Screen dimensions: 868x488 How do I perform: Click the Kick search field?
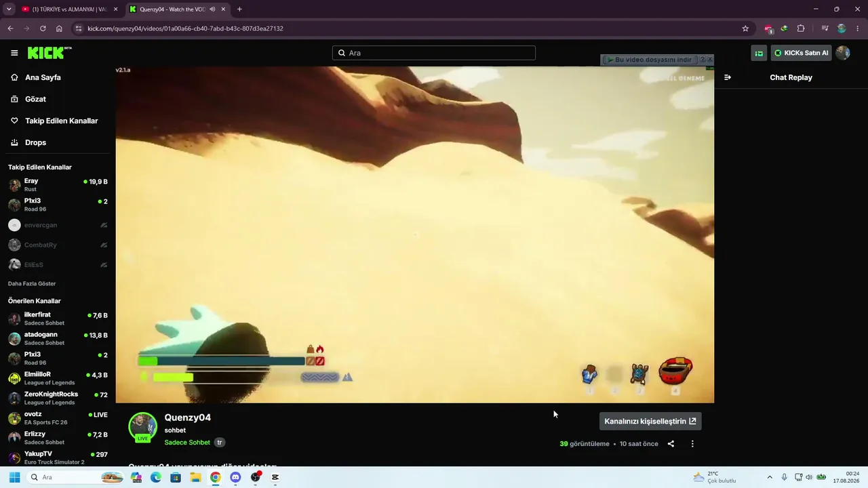pos(434,53)
